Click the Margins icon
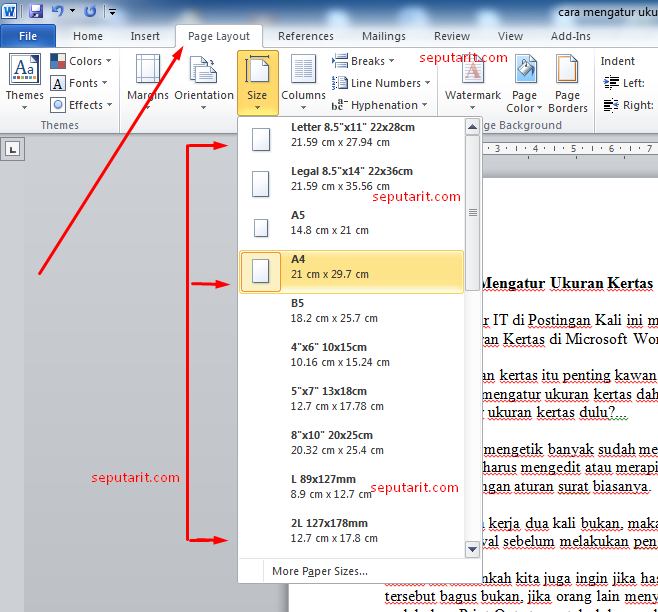The image size is (658, 612). (148, 69)
